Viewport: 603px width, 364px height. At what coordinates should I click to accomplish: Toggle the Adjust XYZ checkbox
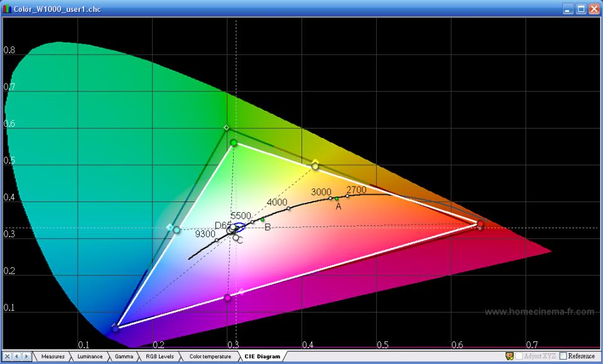click(x=519, y=356)
